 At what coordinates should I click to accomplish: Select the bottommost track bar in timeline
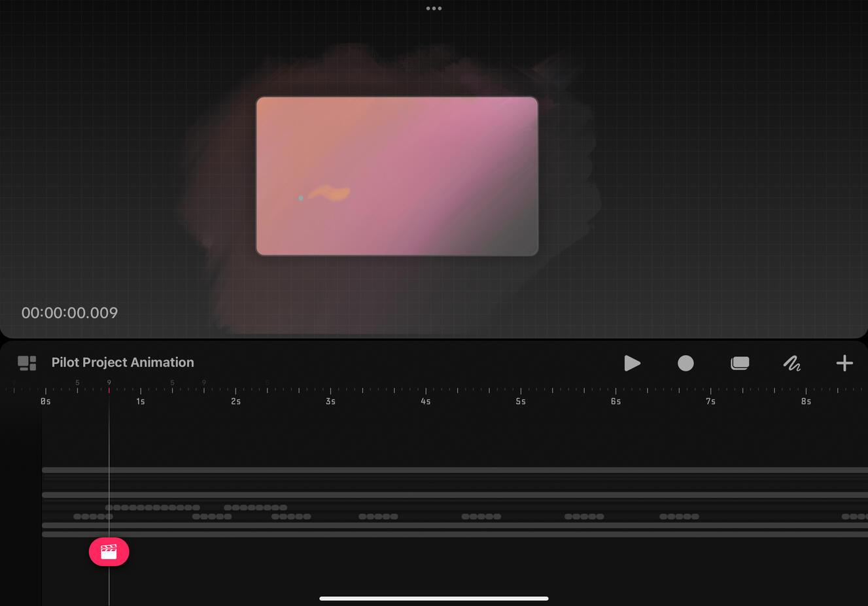(x=454, y=534)
